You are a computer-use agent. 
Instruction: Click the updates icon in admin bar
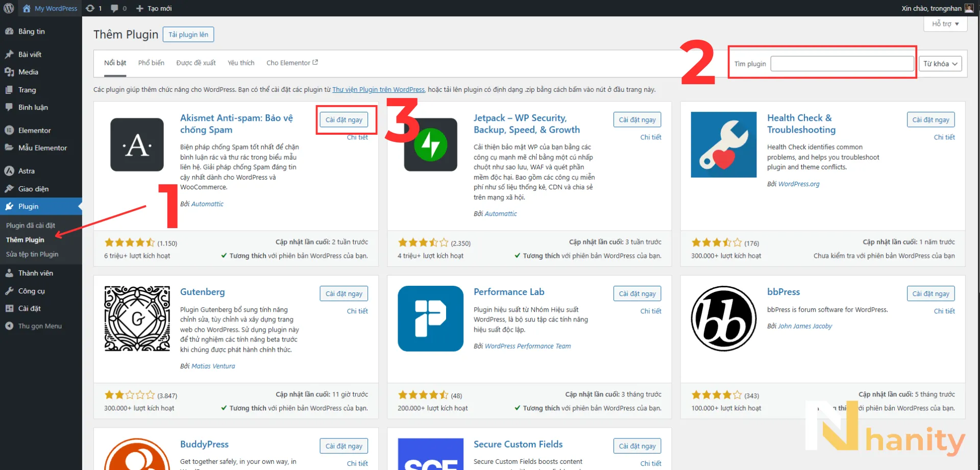(x=90, y=8)
